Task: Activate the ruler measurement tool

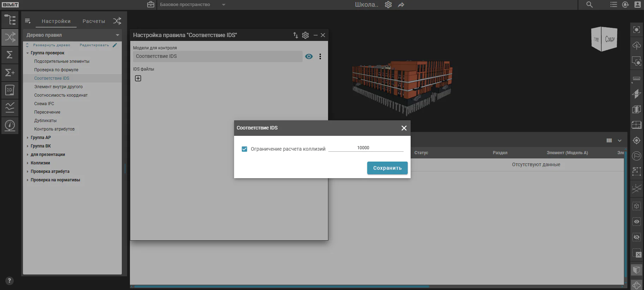Action: pyautogui.click(x=637, y=78)
